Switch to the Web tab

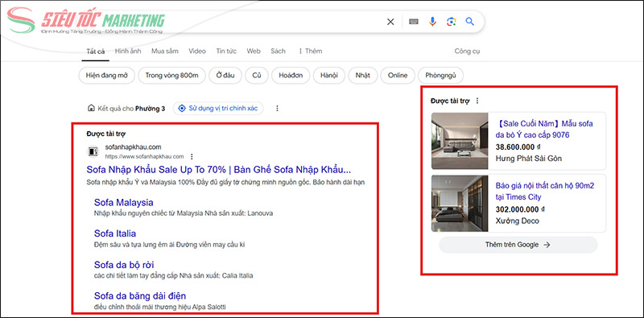click(254, 51)
